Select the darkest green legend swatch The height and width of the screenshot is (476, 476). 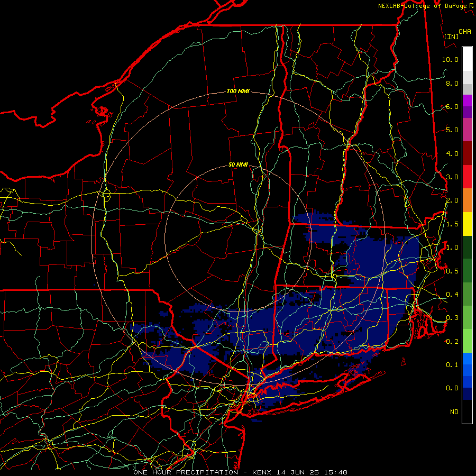tap(467, 247)
